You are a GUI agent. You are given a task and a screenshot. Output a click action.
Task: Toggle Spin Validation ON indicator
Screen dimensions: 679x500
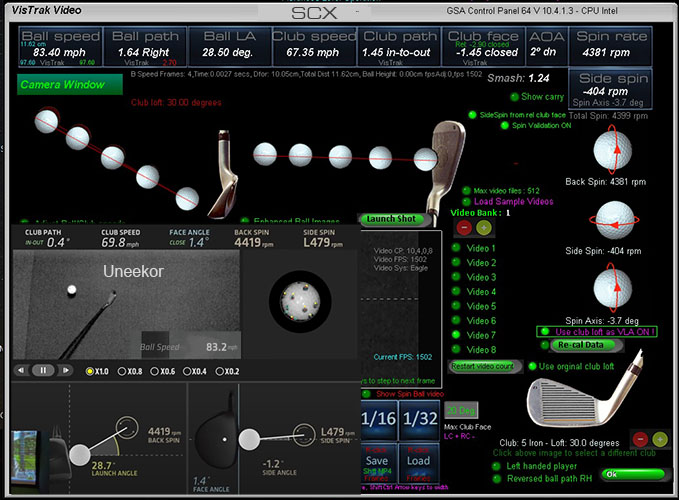pyautogui.click(x=506, y=126)
